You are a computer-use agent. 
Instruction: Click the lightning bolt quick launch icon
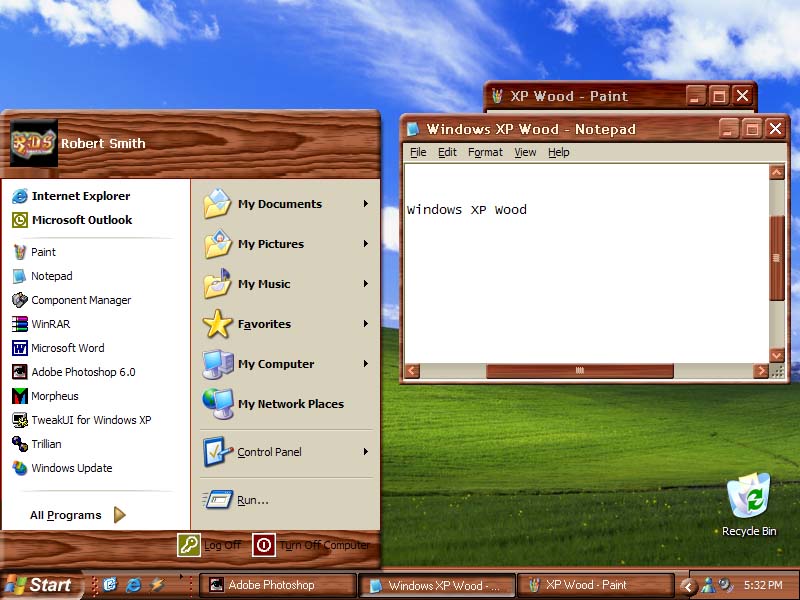157,585
